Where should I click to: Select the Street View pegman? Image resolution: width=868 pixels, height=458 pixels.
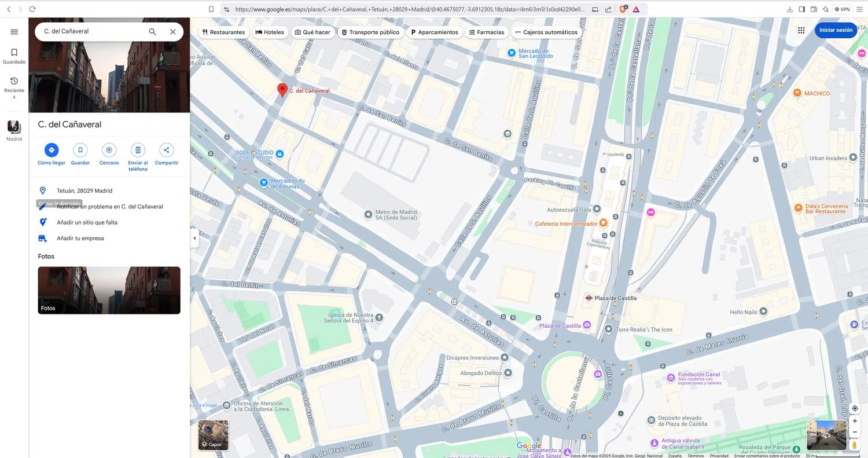click(x=855, y=445)
